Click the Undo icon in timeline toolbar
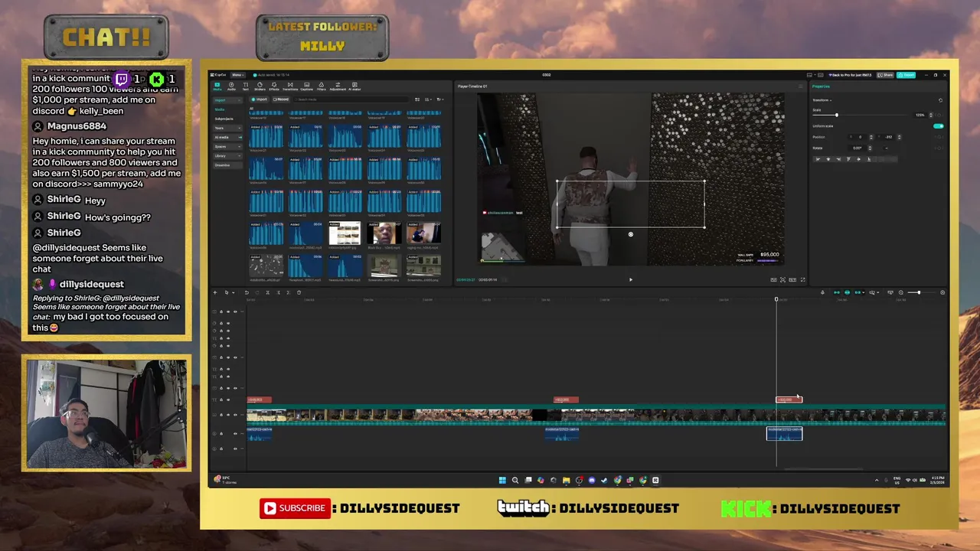Image resolution: width=980 pixels, height=551 pixels. click(247, 292)
